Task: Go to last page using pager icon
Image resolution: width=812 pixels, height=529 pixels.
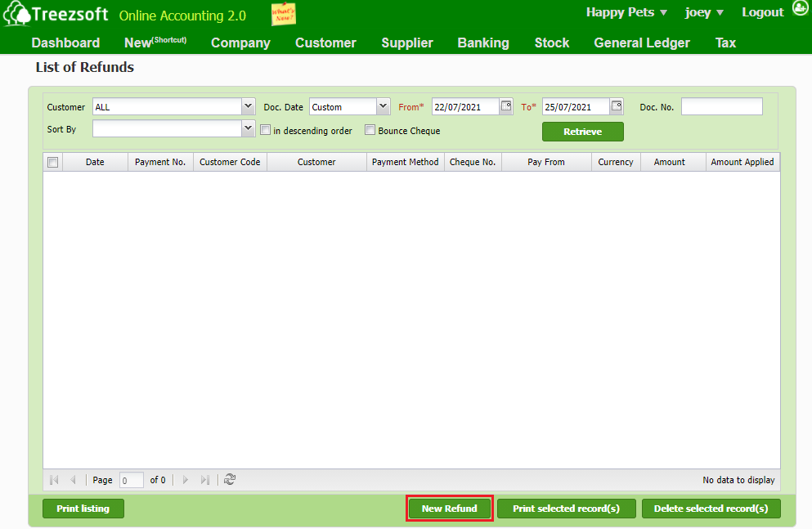Action: [205, 480]
